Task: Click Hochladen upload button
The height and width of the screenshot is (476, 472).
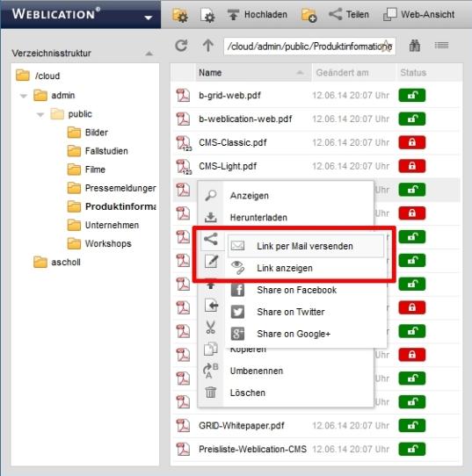Action: (257, 14)
